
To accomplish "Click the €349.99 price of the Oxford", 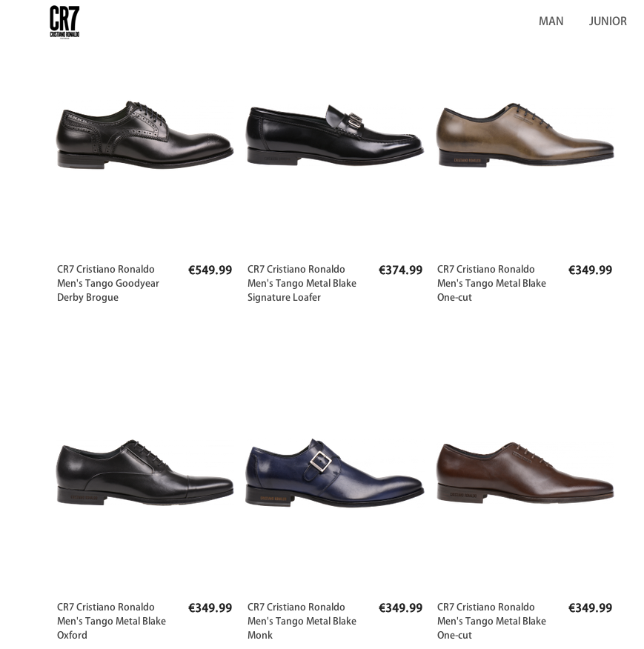I will [x=210, y=608].
